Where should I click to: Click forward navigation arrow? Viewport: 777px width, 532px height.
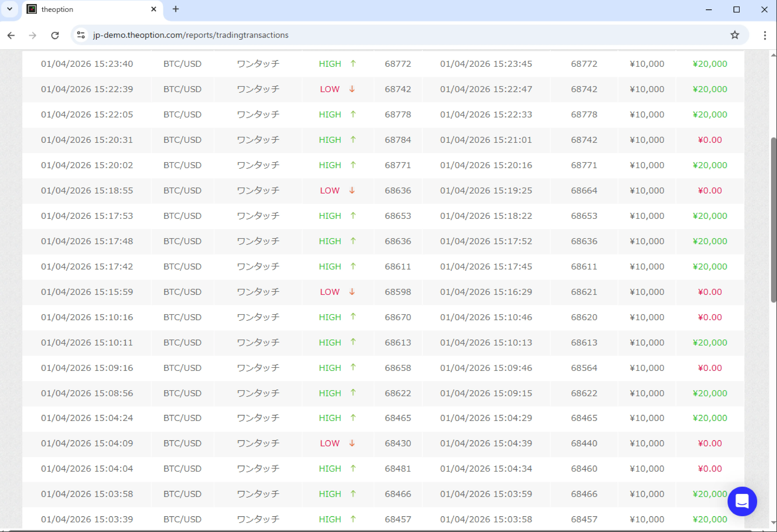coord(33,35)
